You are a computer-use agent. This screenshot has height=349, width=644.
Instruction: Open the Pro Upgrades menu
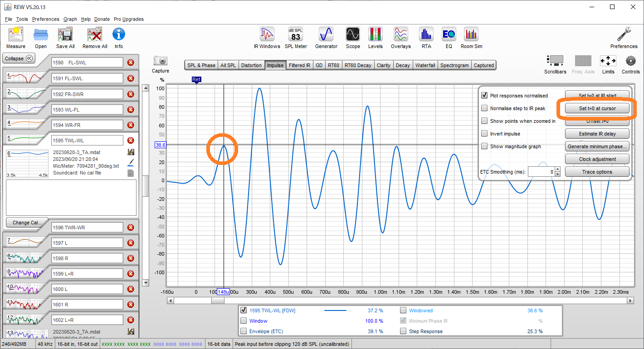coord(129,19)
